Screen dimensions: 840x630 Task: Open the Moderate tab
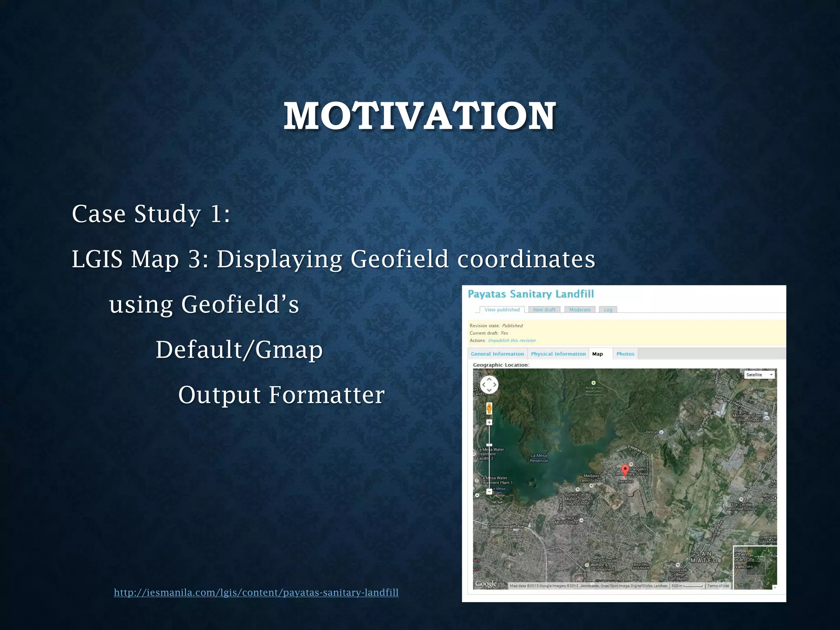(x=580, y=310)
